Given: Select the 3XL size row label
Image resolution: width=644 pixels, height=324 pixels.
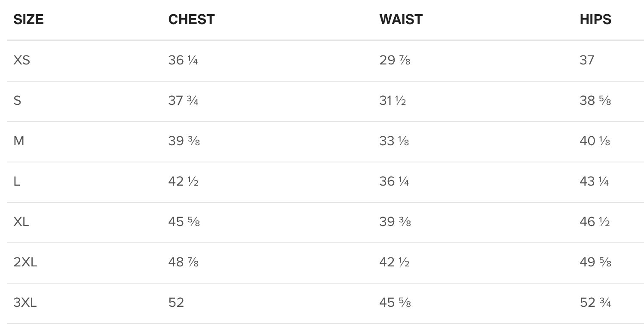Looking at the screenshot, I should (25, 303).
